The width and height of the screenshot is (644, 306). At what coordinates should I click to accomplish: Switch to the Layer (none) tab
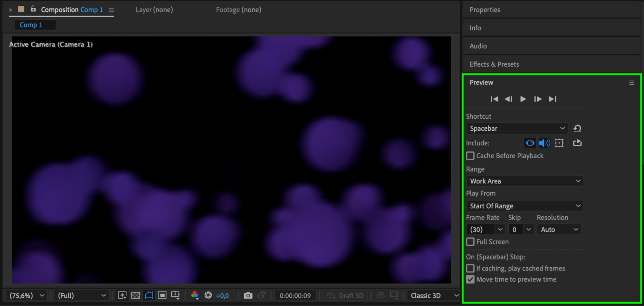pos(154,10)
